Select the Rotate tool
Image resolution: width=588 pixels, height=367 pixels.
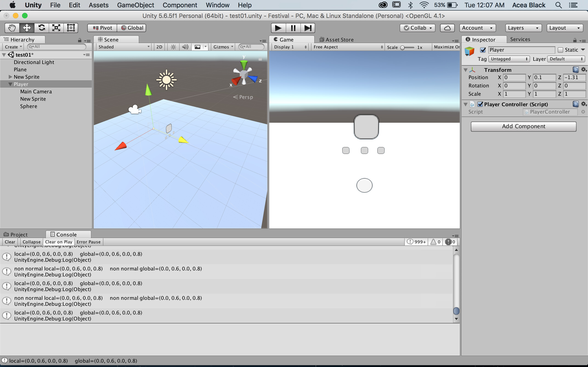pyautogui.click(x=42, y=28)
